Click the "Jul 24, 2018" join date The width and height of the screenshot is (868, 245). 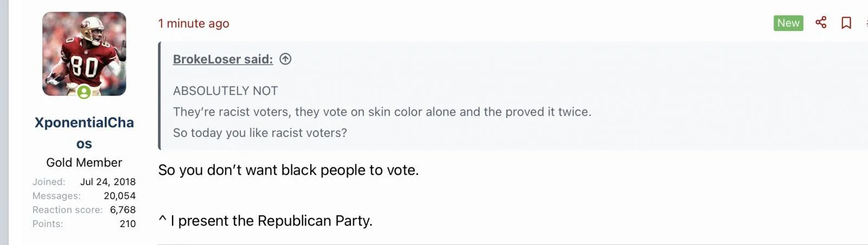[108, 181]
